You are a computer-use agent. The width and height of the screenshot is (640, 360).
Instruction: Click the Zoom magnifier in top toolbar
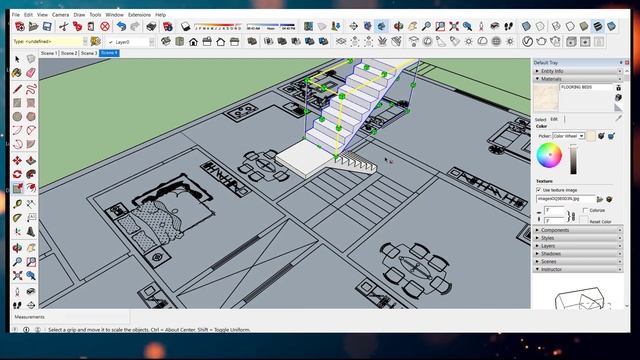(x=426, y=27)
